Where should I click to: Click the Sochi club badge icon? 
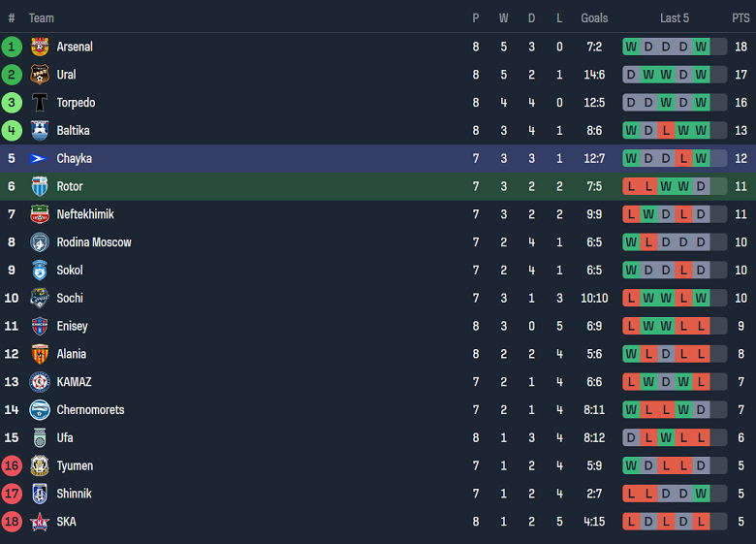[40, 299]
